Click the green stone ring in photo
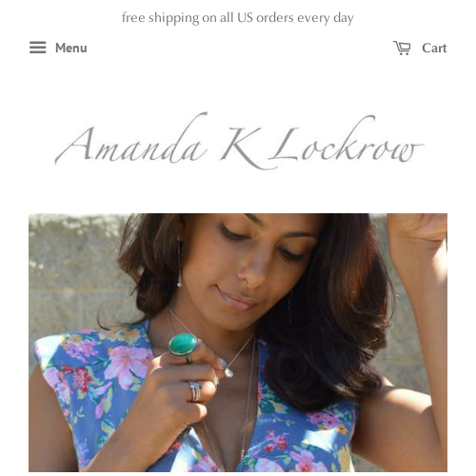The width and height of the screenshot is (476, 476). click(184, 345)
